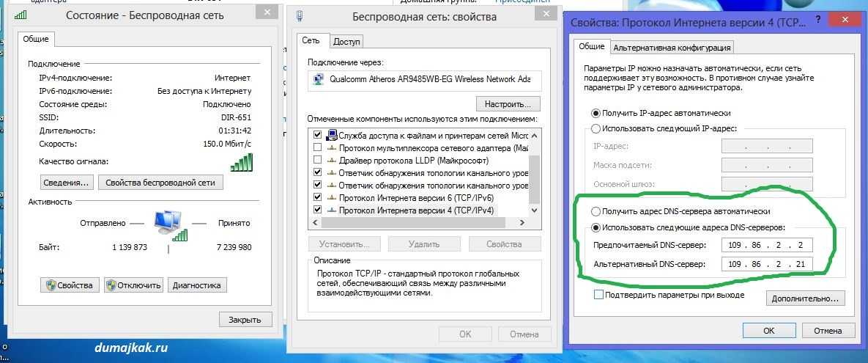Select "Получить адрес DNS-сервера автоматически" option
Screen dimensions: 868x363
(596, 211)
